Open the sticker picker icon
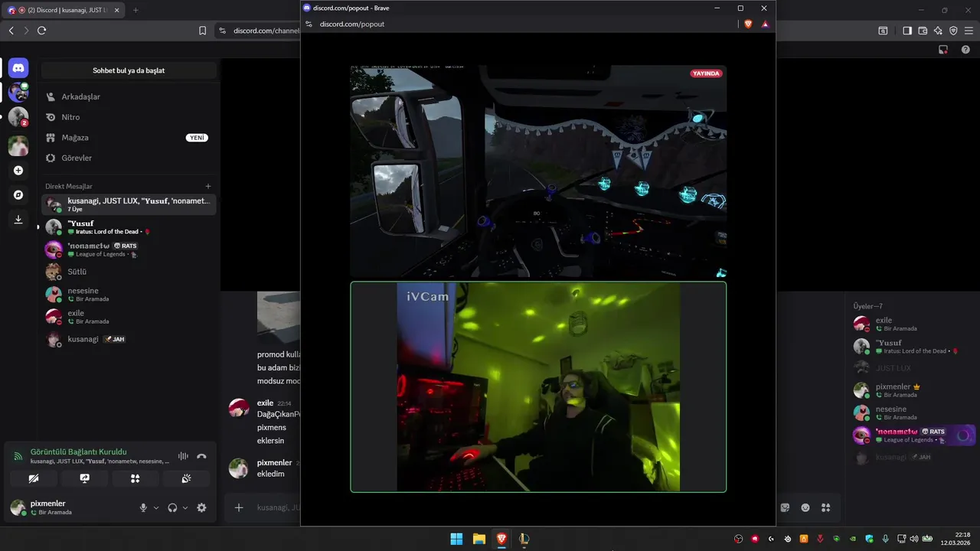This screenshot has height=551, width=980. point(785,507)
